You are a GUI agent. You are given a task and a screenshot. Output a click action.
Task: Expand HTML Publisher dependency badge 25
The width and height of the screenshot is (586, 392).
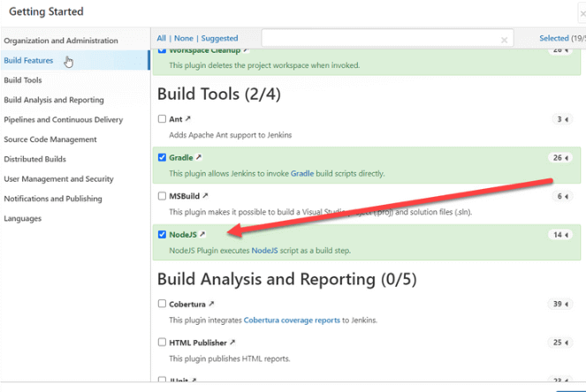point(560,343)
